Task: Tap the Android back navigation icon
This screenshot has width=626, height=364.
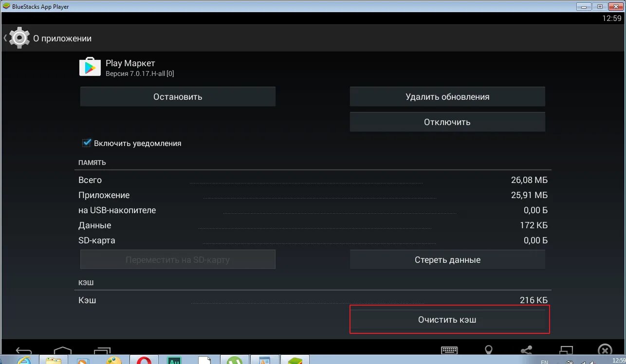Action: pos(24,350)
